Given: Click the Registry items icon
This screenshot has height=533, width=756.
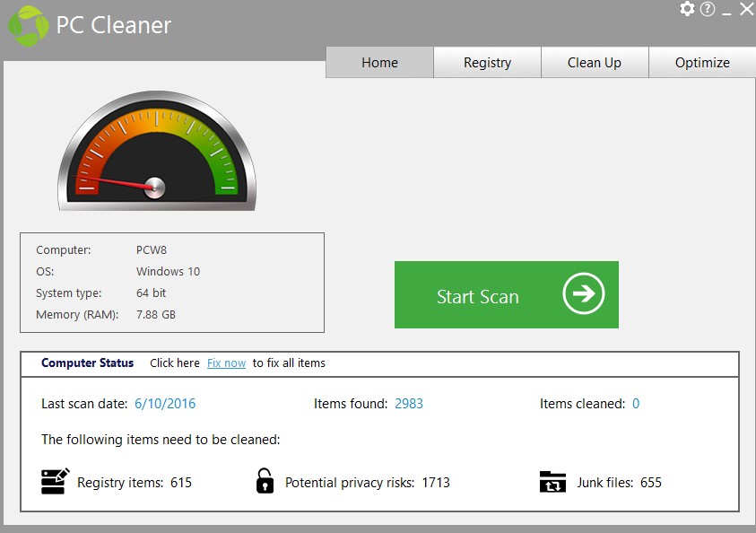Looking at the screenshot, I should [x=55, y=481].
